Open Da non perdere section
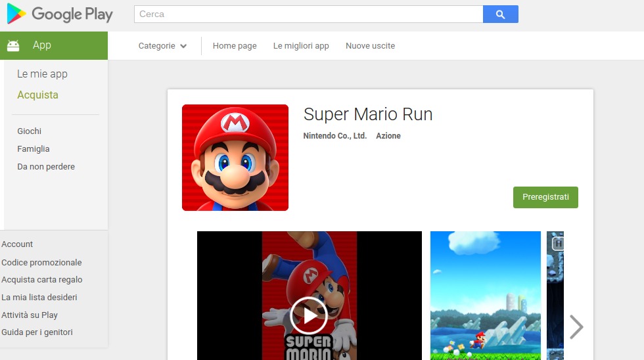 pyautogui.click(x=46, y=167)
